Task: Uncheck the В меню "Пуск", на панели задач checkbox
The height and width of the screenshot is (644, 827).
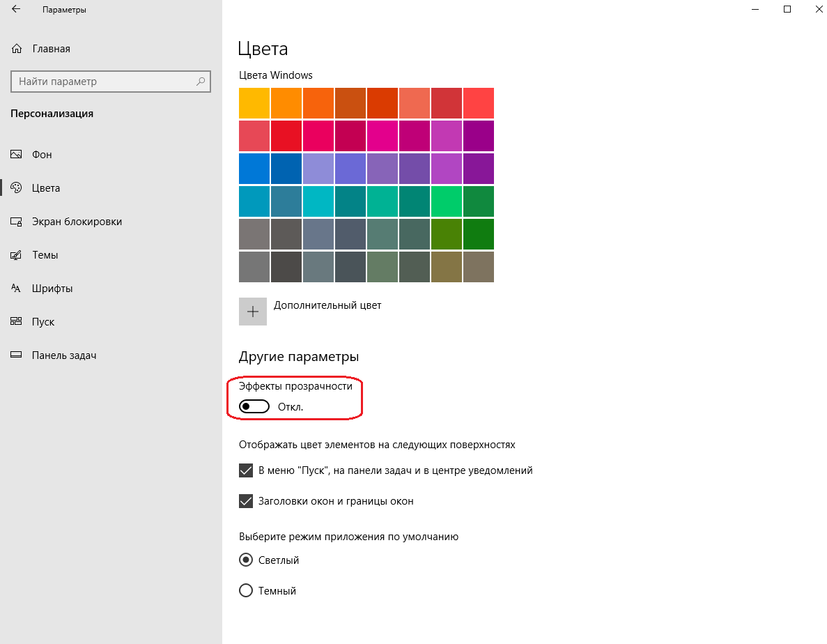Action: point(246,470)
